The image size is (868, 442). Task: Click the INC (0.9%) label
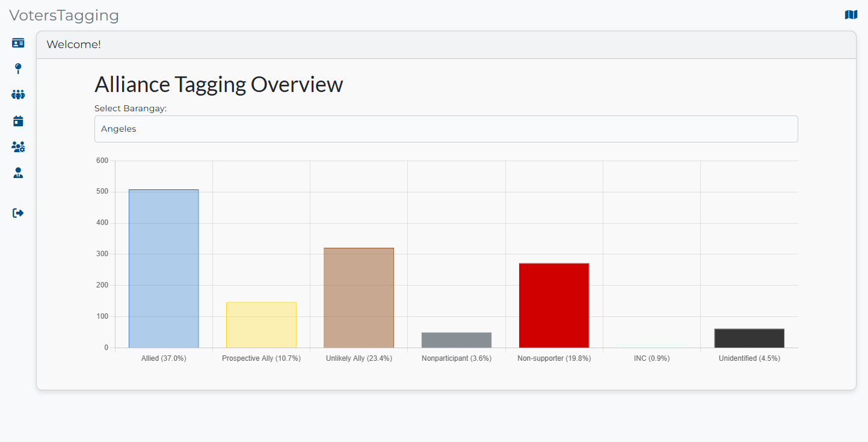651,358
